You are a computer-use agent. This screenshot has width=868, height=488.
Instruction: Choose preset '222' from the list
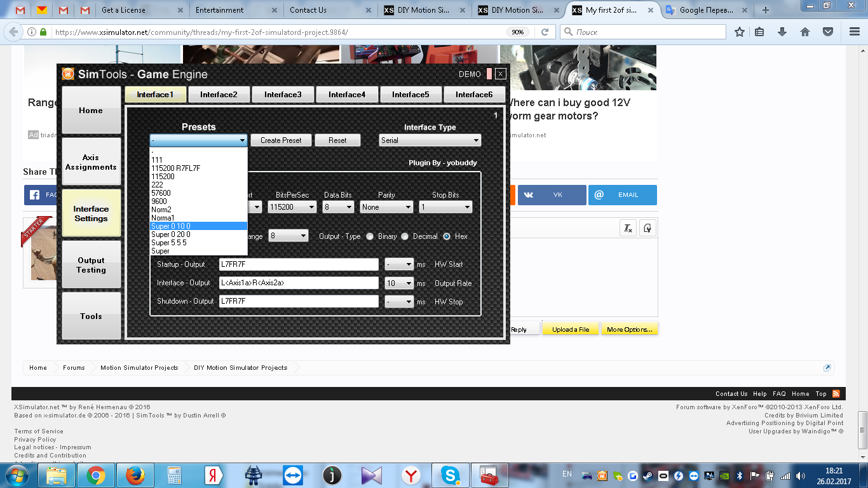(x=198, y=185)
